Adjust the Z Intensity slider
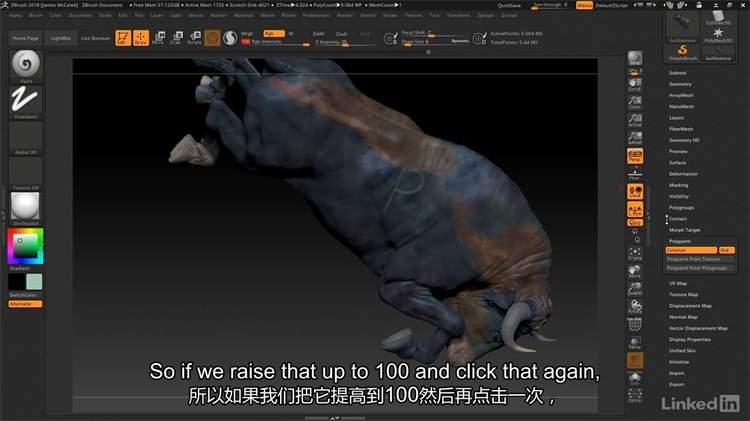The height and width of the screenshot is (421, 750). [343, 43]
